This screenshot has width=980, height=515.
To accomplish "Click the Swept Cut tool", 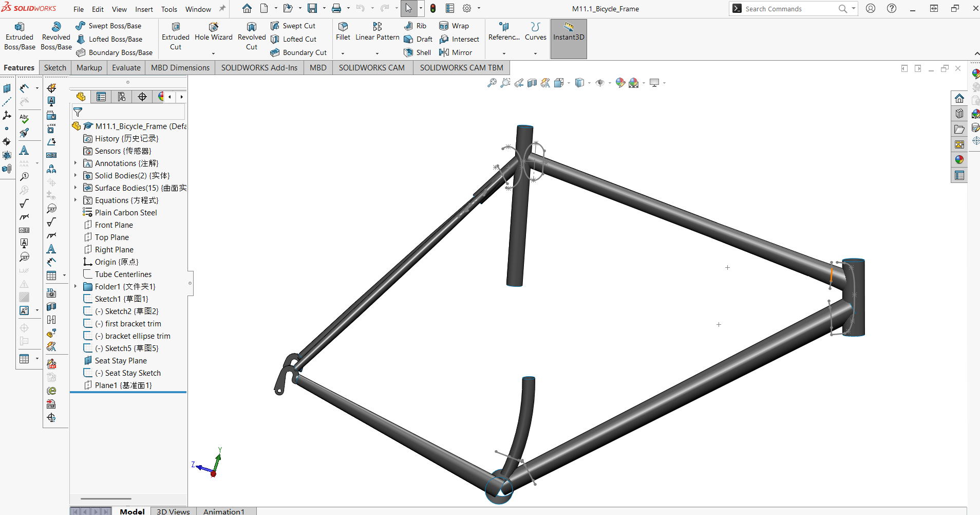I will point(293,26).
